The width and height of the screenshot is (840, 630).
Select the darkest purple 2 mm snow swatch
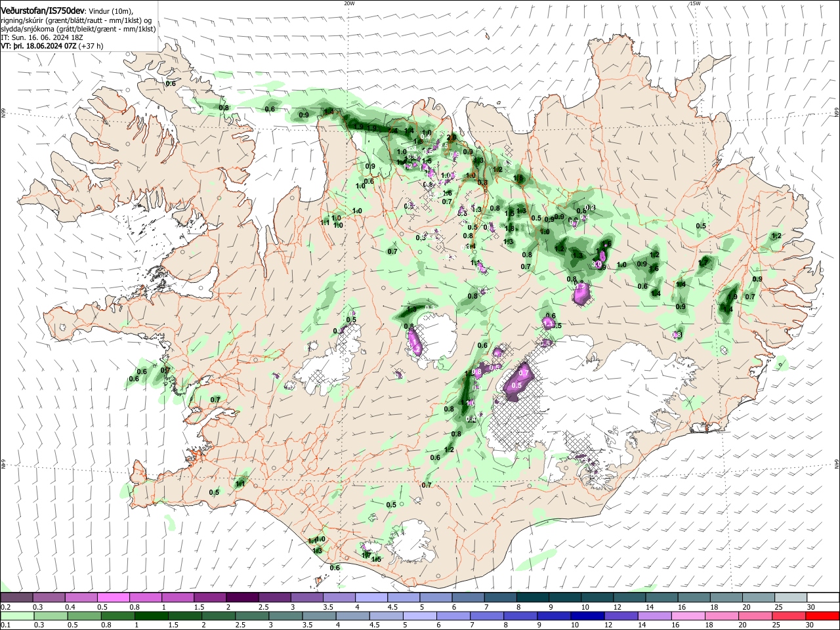pyautogui.click(x=242, y=598)
